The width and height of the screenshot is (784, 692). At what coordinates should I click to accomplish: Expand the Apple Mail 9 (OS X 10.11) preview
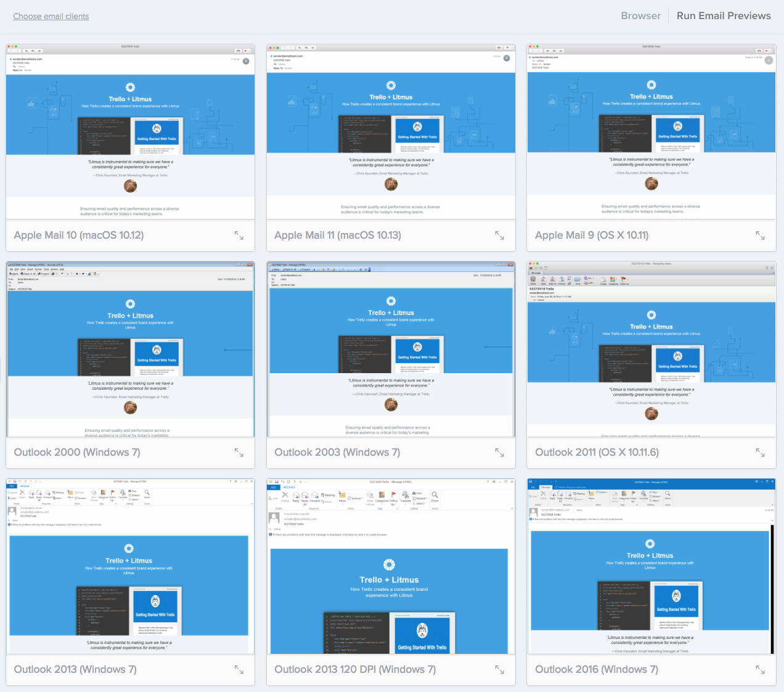[x=761, y=236]
